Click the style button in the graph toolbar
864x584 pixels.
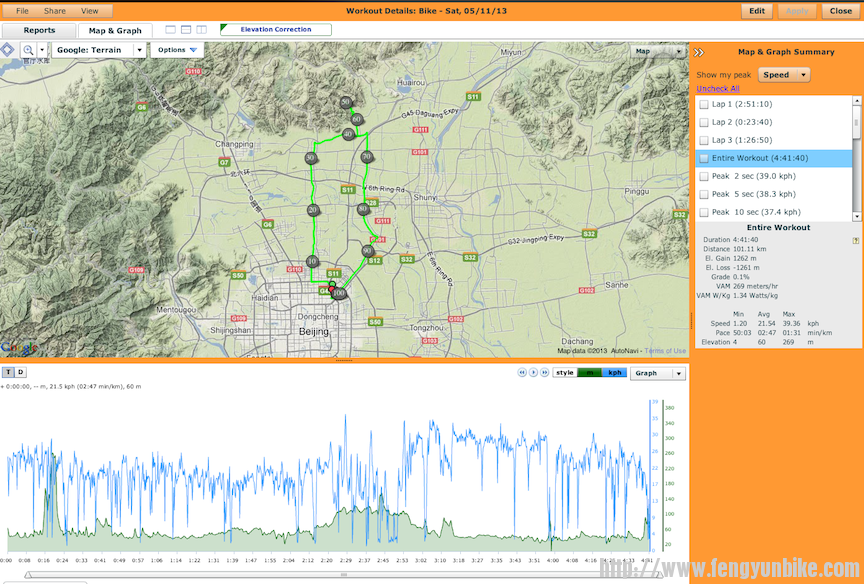(564, 371)
